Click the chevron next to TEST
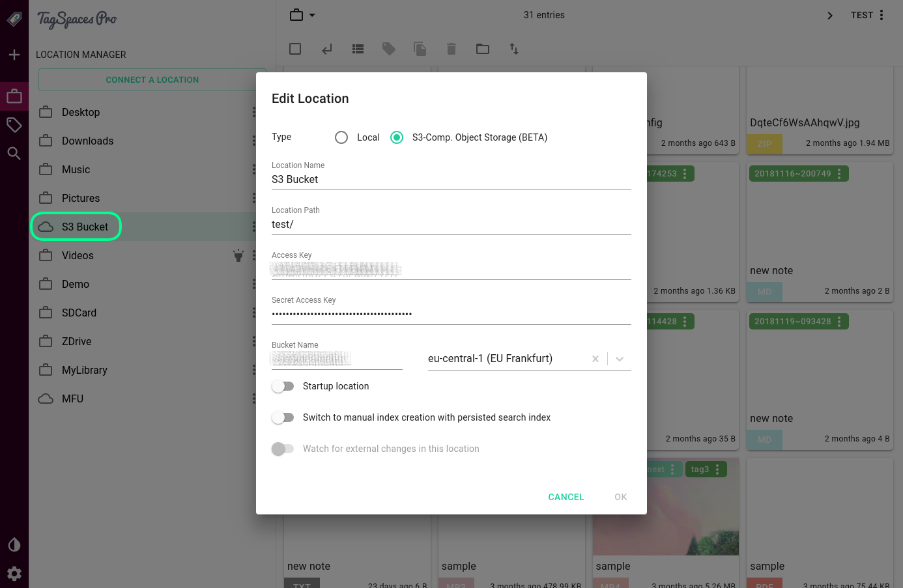 [x=830, y=16]
